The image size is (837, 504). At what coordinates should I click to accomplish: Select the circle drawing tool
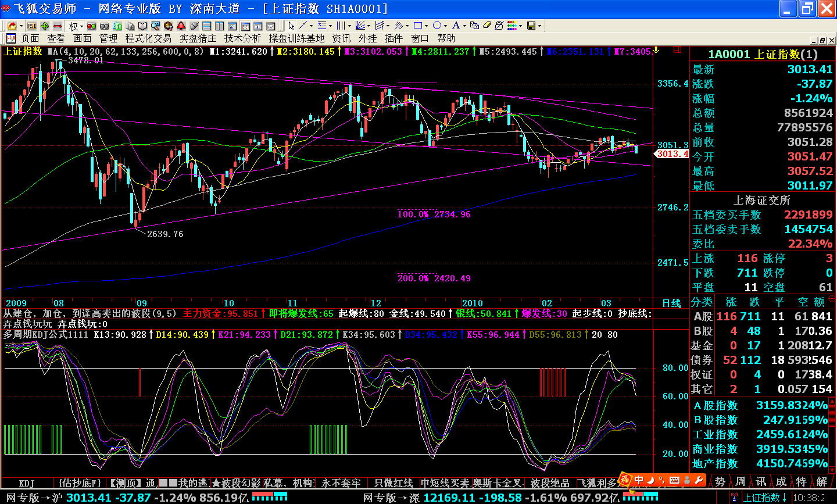(x=437, y=26)
